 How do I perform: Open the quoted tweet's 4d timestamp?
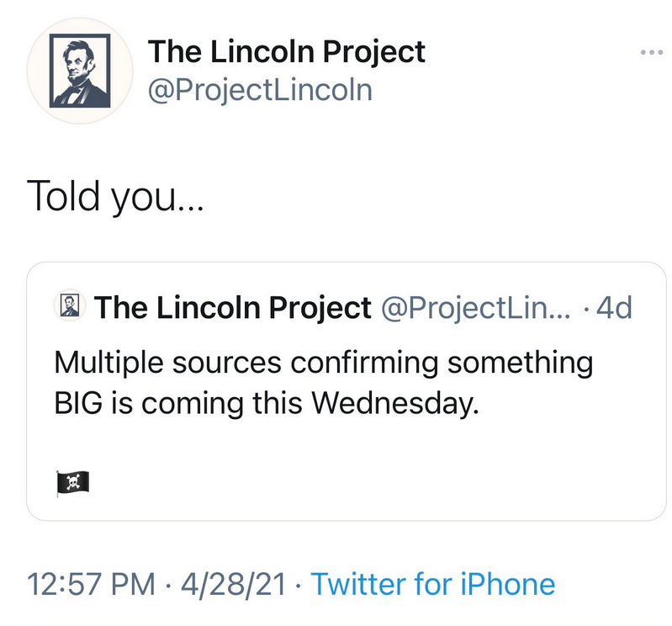(x=614, y=308)
